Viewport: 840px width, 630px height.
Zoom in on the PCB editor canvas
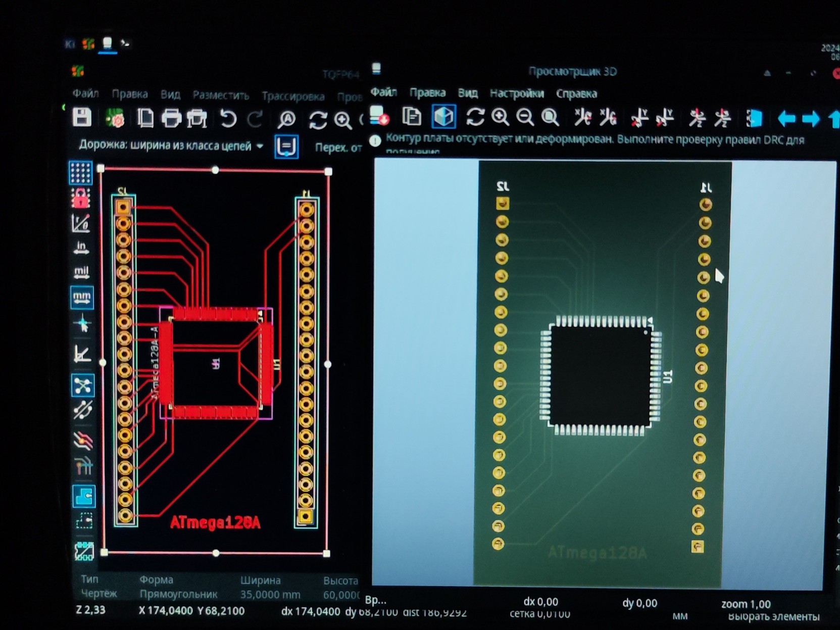coord(343,120)
